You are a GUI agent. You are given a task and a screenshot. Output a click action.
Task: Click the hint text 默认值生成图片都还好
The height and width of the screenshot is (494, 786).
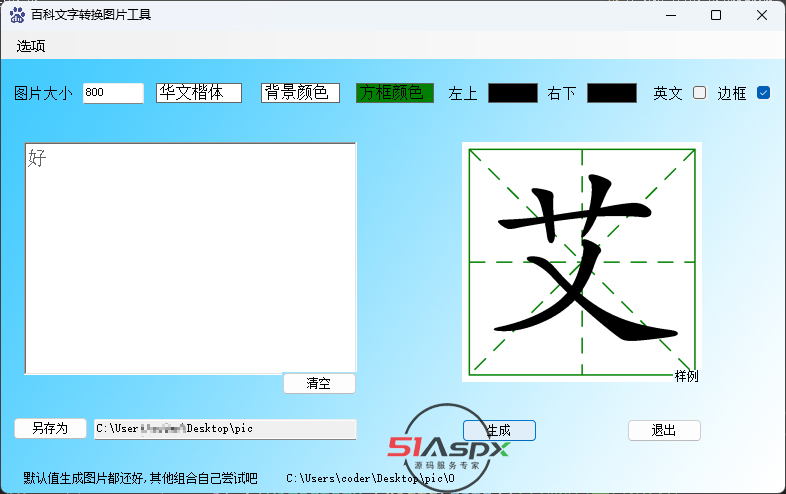84,478
